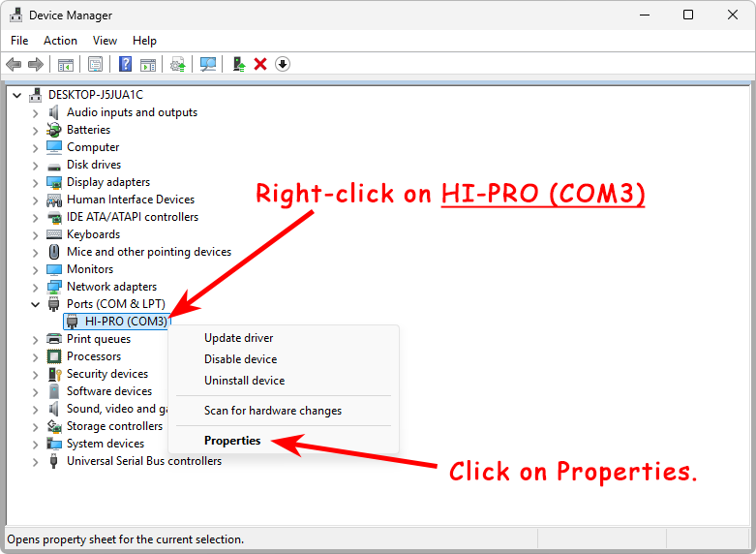Image resolution: width=756 pixels, height=554 pixels.
Task: Choose Uninstall device from context menu
Action: [x=244, y=381]
